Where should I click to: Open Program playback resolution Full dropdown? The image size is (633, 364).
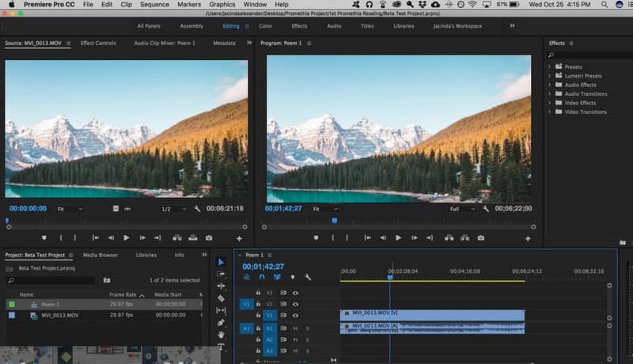pos(462,209)
